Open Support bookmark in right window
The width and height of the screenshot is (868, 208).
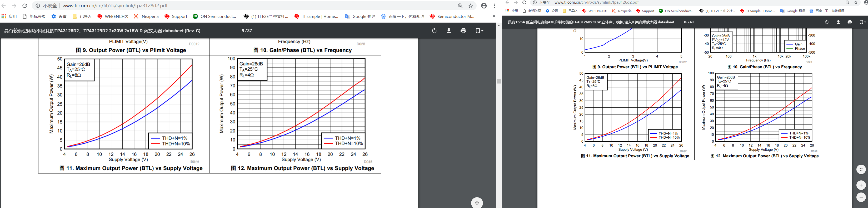(645, 11)
